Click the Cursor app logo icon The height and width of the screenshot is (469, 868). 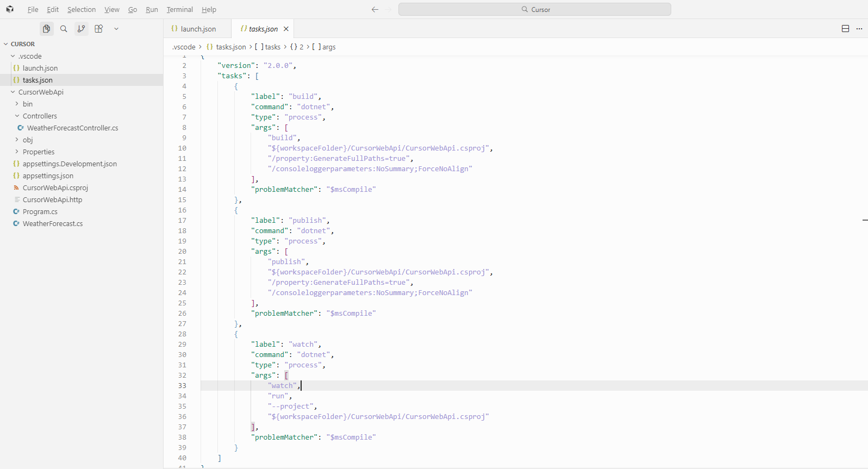pyautogui.click(x=10, y=9)
